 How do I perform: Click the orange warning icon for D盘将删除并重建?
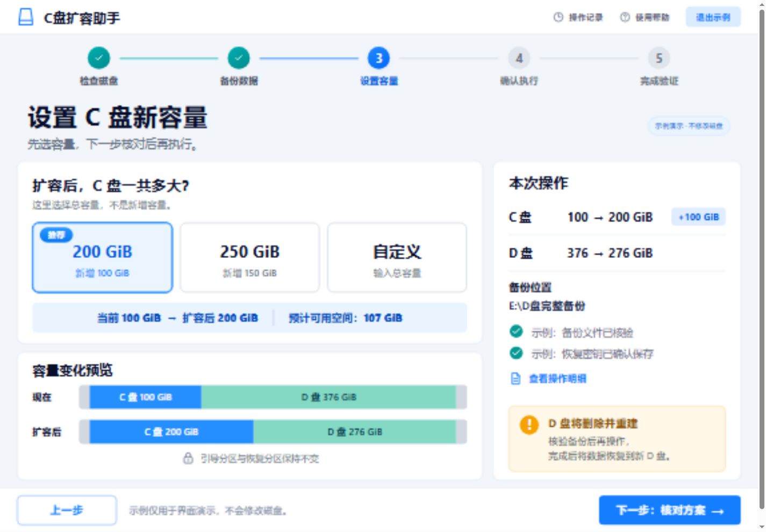coord(529,425)
